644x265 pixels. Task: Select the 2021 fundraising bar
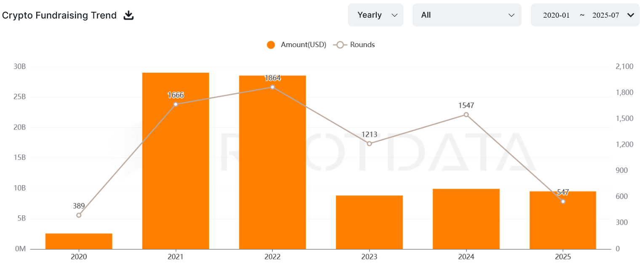coord(175,160)
